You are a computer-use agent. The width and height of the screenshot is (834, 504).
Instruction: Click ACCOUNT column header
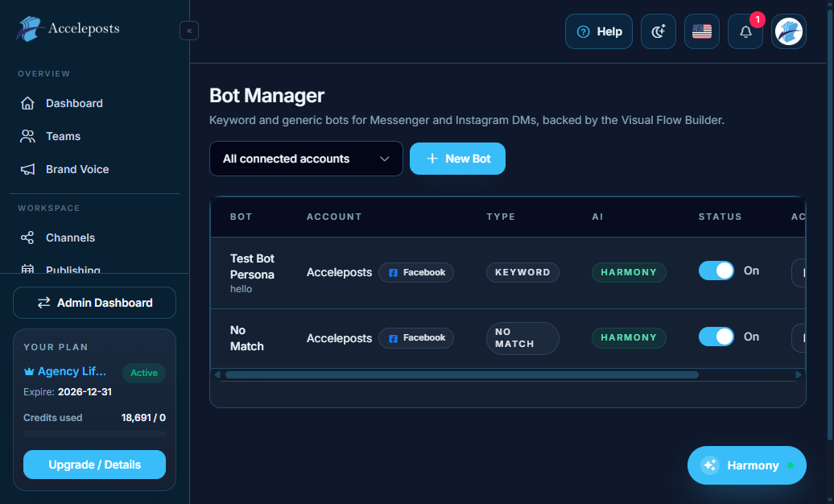(334, 217)
